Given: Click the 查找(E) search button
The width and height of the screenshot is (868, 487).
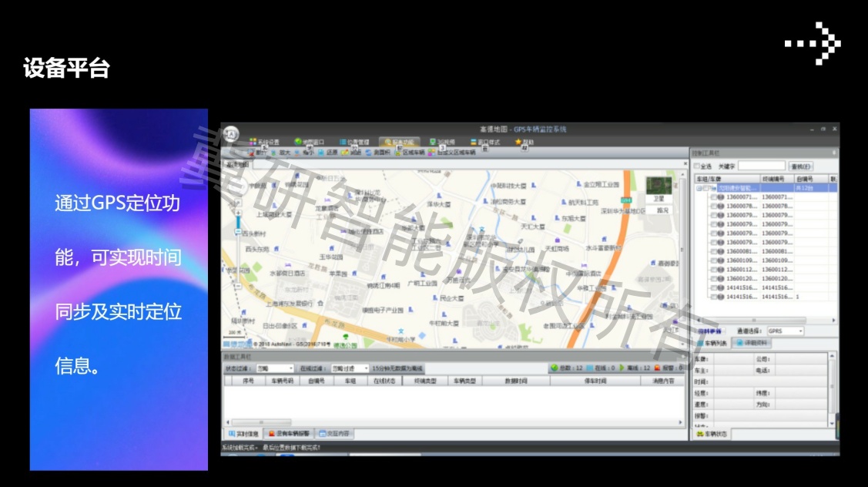Looking at the screenshot, I should [801, 166].
